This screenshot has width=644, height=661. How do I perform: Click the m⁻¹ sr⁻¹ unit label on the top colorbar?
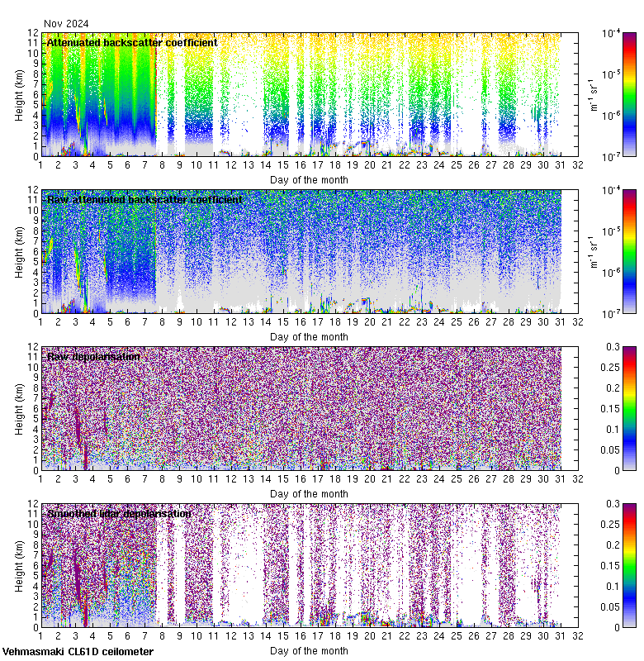(591, 94)
